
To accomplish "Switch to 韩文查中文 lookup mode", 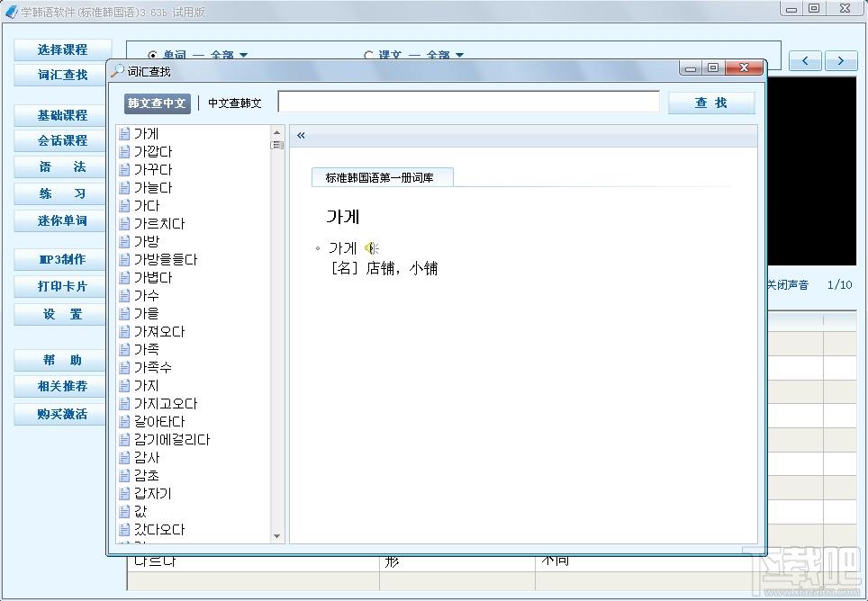I will coord(158,103).
